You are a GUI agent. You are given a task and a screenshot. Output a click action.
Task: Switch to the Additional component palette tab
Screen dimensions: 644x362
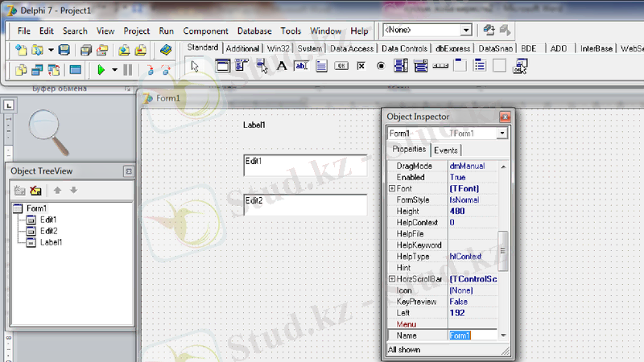242,48
